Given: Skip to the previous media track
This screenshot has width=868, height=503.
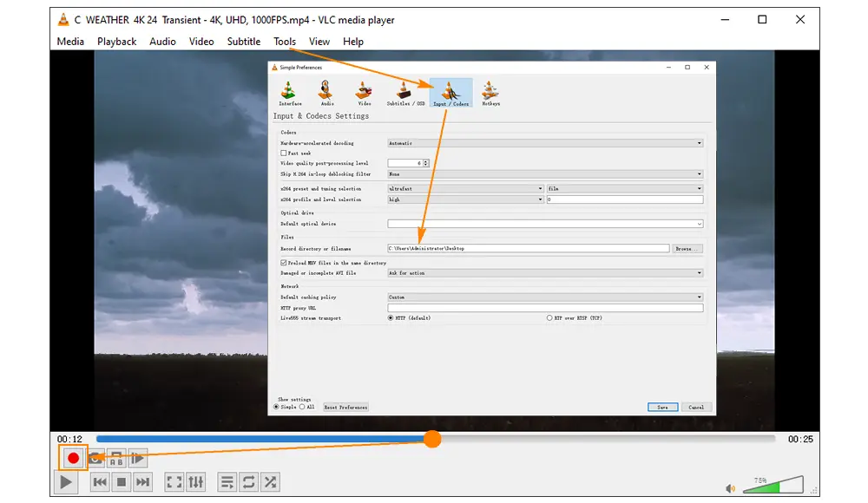Looking at the screenshot, I should [100, 482].
